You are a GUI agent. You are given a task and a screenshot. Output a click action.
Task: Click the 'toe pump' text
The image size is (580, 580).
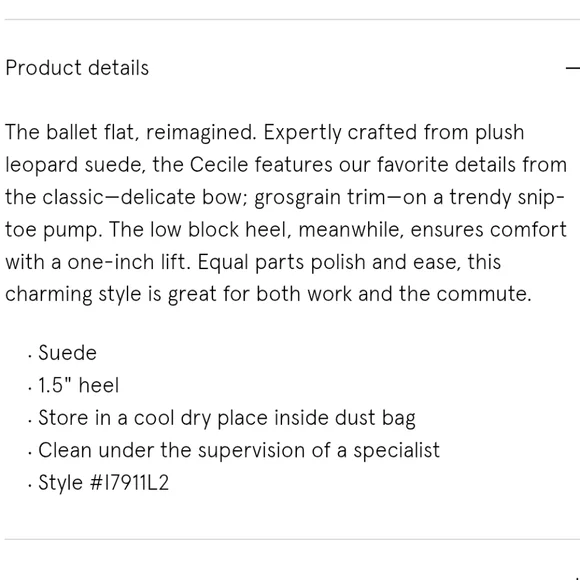coord(52,230)
